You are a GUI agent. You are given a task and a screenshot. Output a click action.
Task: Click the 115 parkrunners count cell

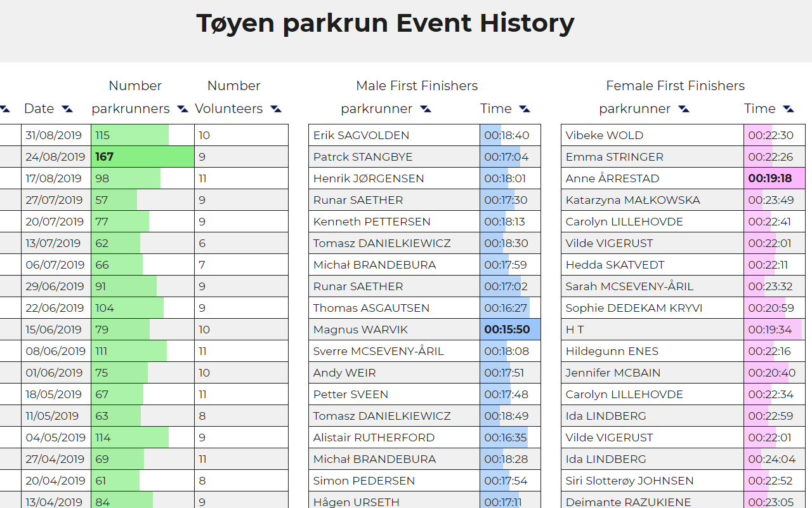coord(143,135)
